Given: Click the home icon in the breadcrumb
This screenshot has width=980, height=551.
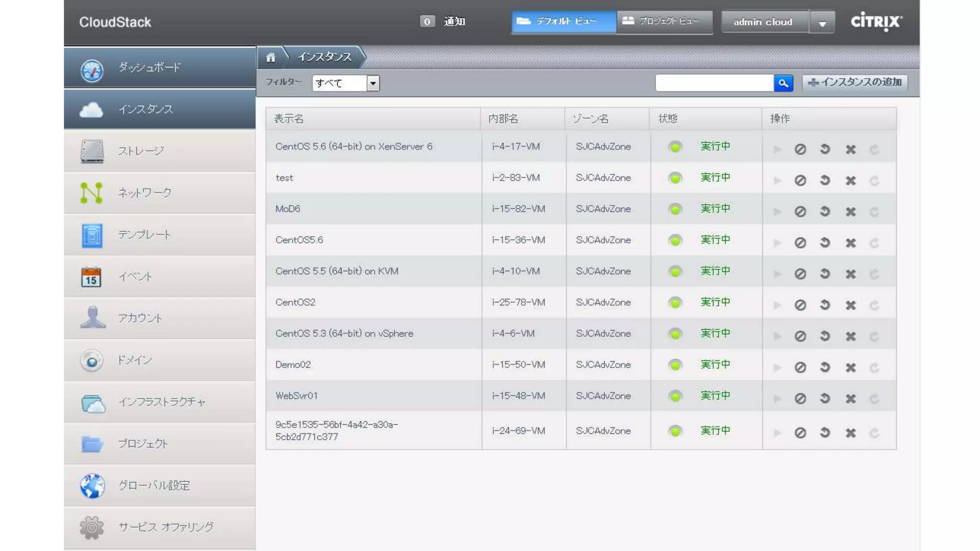Looking at the screenshot, I should [271, 57].
